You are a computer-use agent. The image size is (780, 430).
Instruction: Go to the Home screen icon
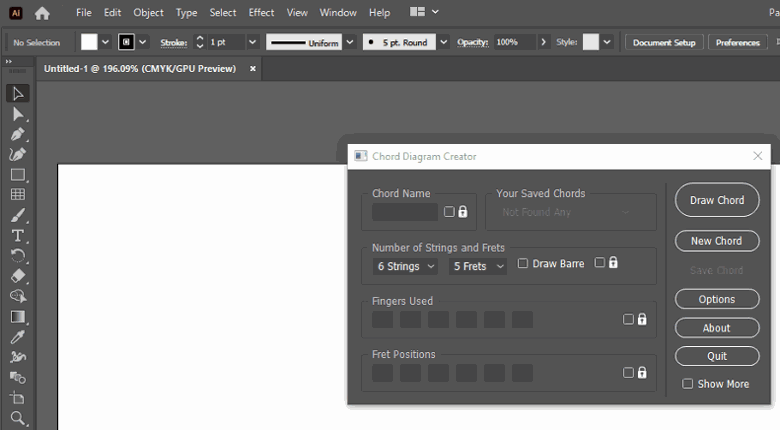[x=42, y=13]
